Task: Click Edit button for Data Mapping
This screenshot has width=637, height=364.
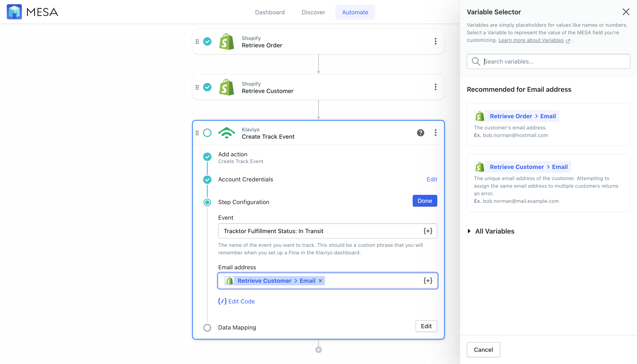Action: pos(426,326)
